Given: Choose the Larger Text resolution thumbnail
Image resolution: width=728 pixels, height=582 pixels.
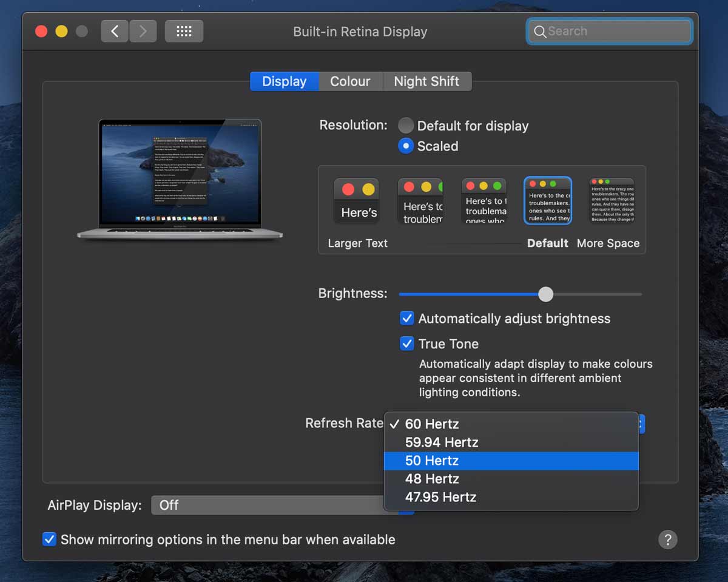Looking at the screenshot, I should pyautogui.click(x=356, y=201).
